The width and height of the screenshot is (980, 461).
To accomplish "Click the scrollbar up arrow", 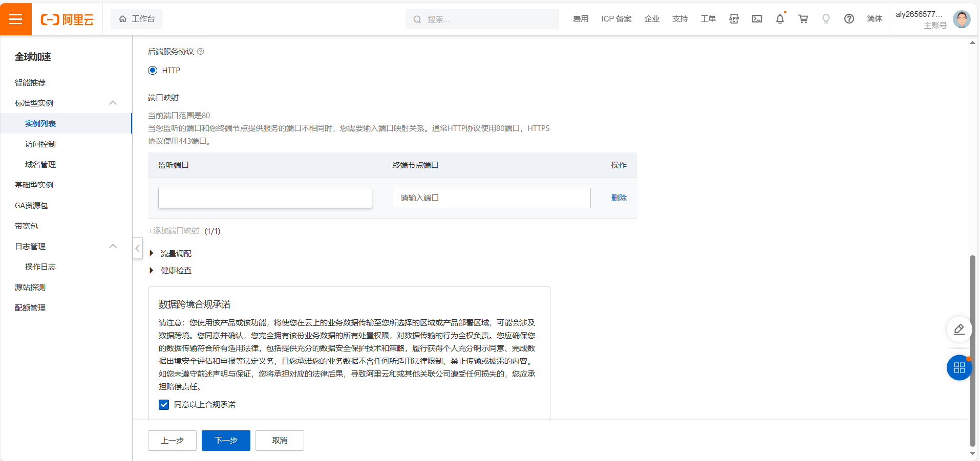I will [x=972, y=42].
